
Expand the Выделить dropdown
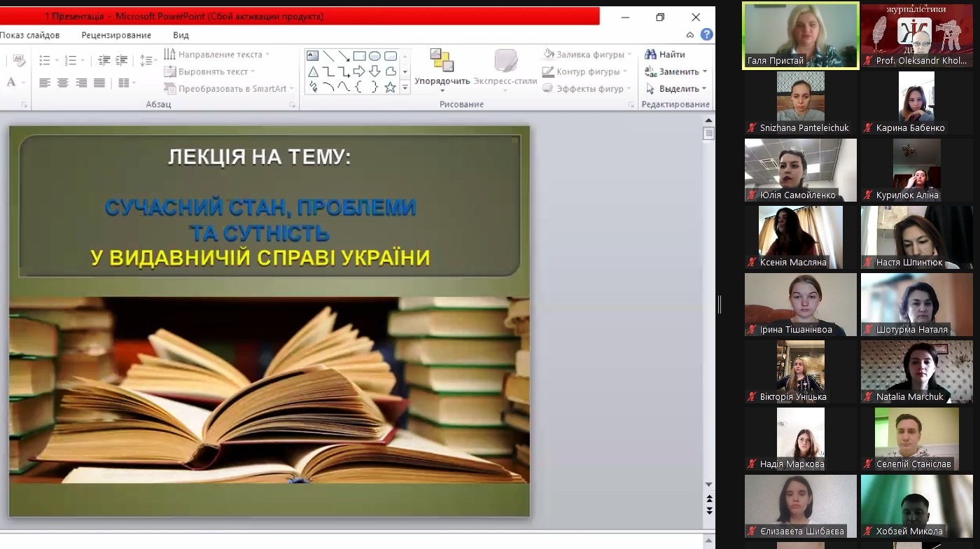coord(675,89)
